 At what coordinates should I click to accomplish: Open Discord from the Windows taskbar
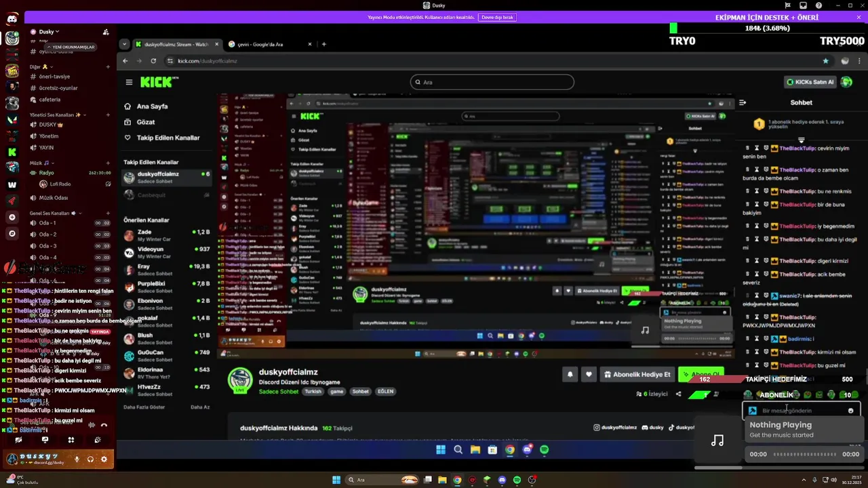click(x=502, y=480)
